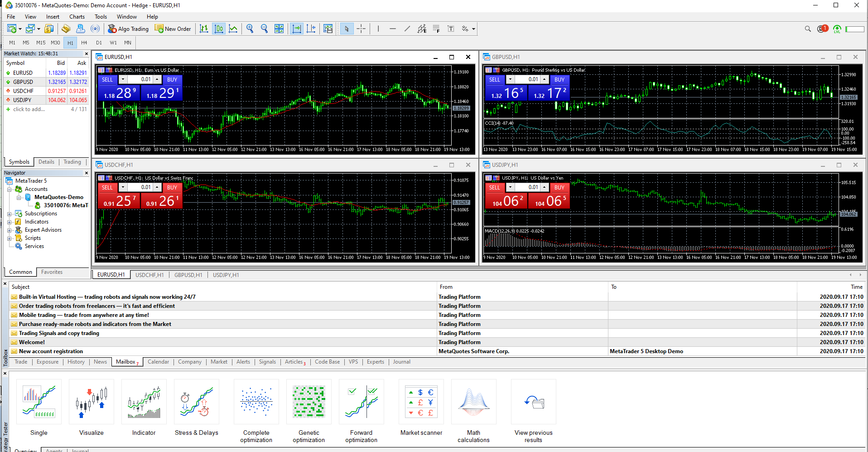Toggle the chart Auto Scroll button
This screenshot has height=452, width=868.
[x=297, y=29]
